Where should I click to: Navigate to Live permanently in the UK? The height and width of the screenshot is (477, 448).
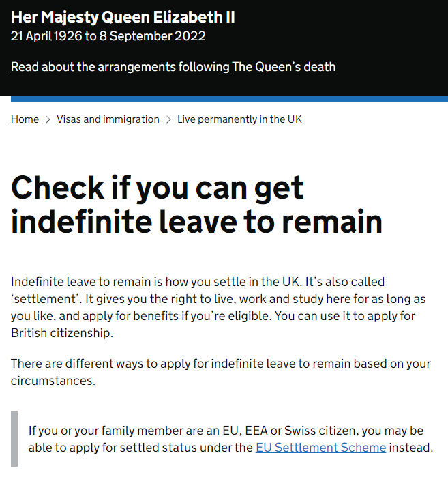[239, 119]
